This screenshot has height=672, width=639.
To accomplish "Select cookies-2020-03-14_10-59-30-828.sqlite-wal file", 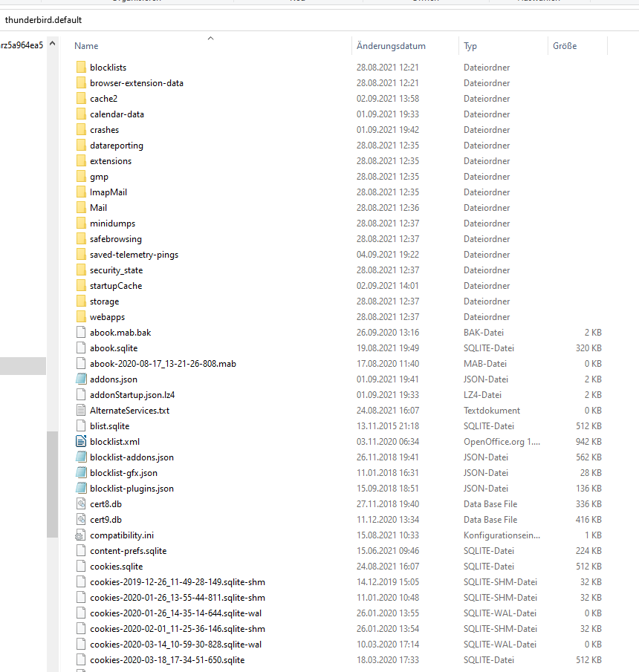I will coord(176,644).
